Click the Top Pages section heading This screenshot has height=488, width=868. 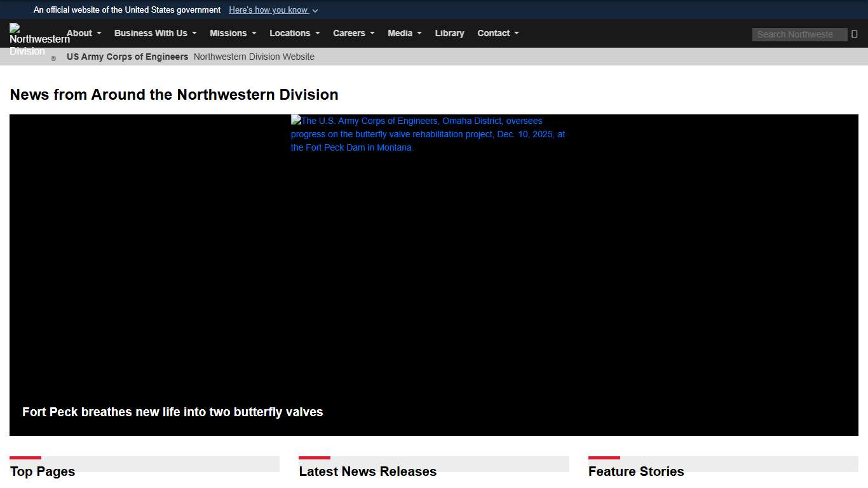point(42,471)
